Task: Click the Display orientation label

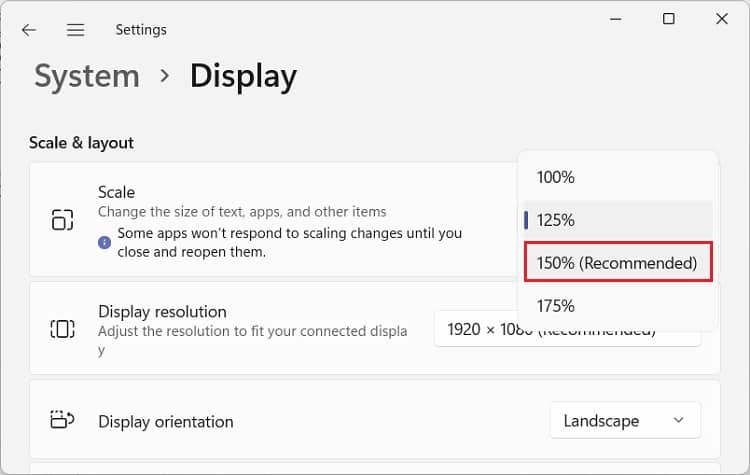Action: (166, 421)
